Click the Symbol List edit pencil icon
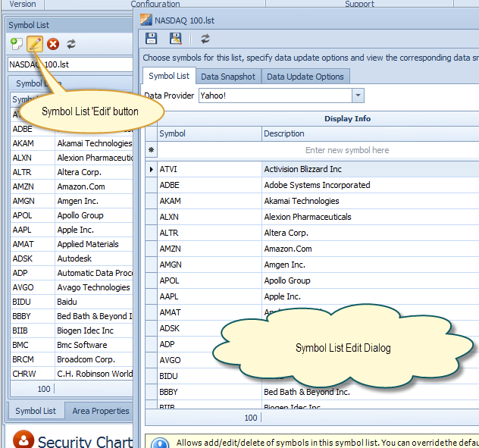This screenshot has width=479, height=448. click(35, 44)
